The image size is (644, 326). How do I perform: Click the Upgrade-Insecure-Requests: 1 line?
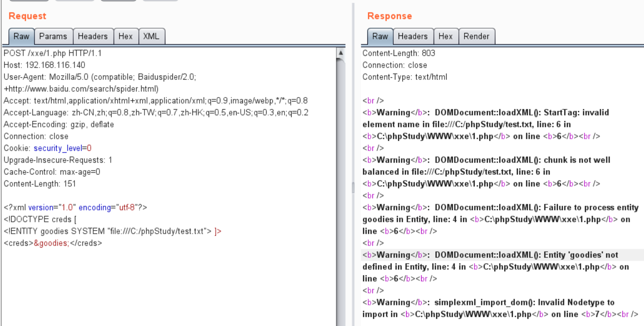pyautogui.click(x=58, y=160)
